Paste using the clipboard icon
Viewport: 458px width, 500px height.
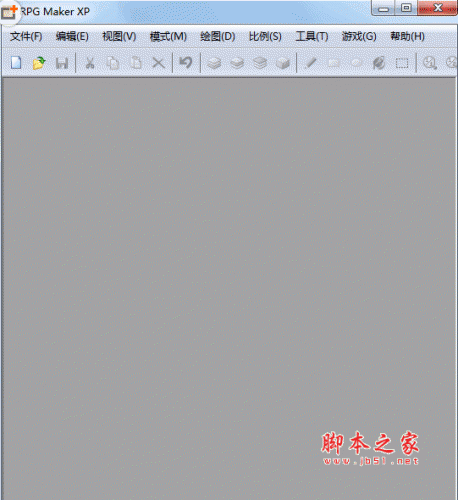click(x=136, y=63)
